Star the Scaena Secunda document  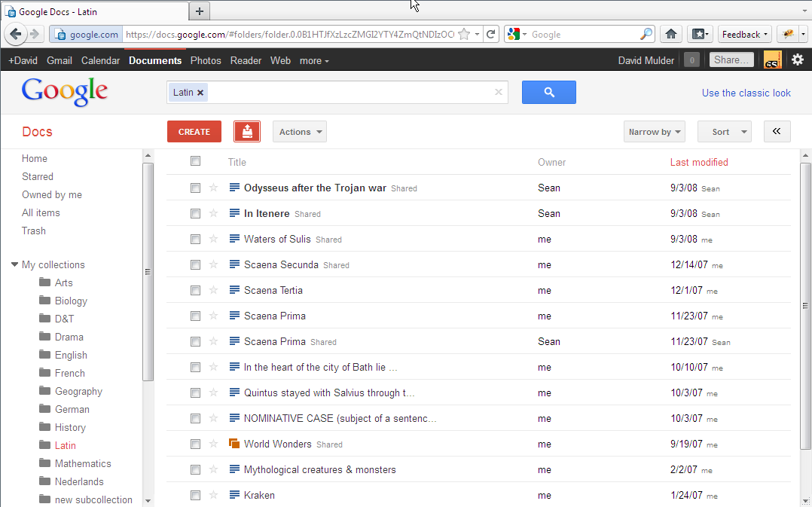point(213,264)
